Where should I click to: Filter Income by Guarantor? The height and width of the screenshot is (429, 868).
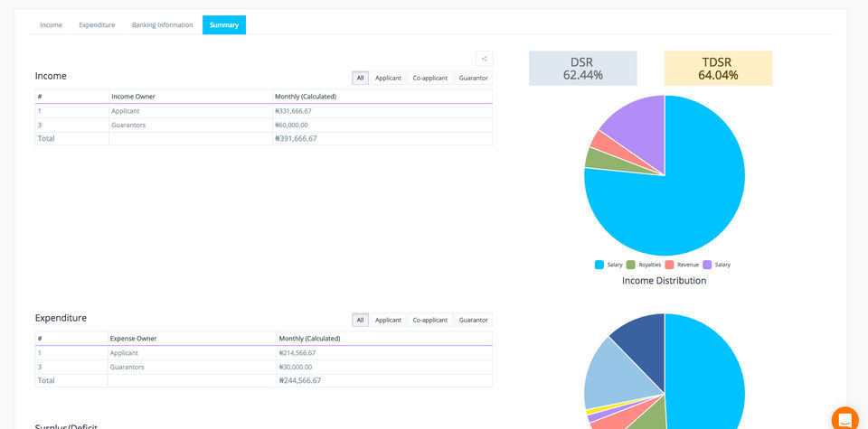[x=473, y=78]
